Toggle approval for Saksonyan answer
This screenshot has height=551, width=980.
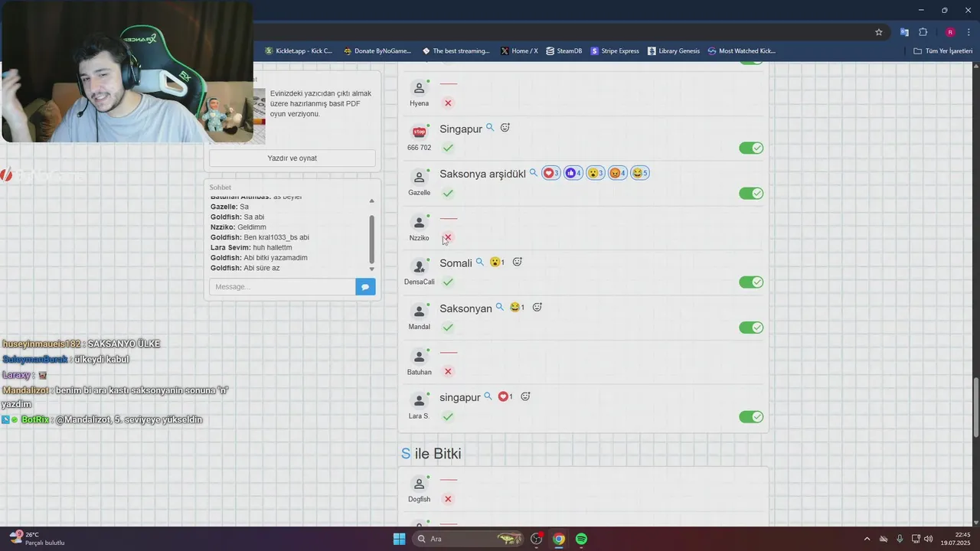751,328
